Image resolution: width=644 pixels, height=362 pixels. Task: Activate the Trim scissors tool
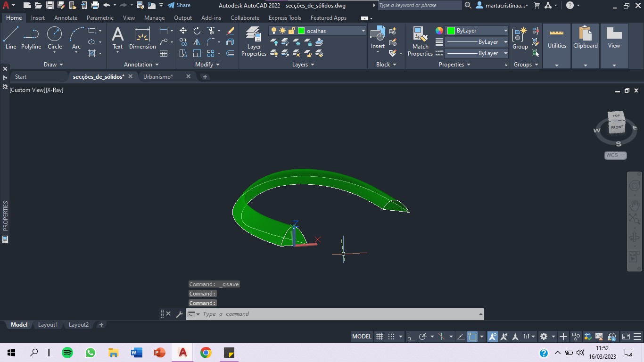[x=211, y=31]
